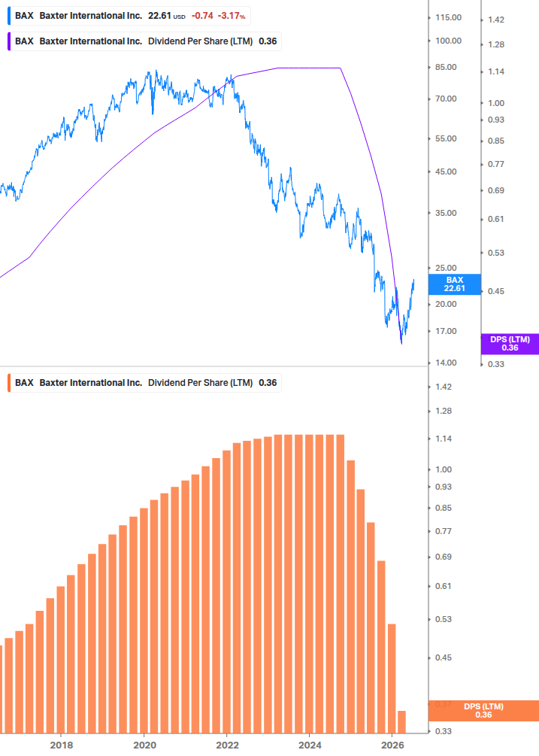Click the blue color bar of the price legend
The image size is (539, 756).
pyautogui.click(x=9, y=16)
